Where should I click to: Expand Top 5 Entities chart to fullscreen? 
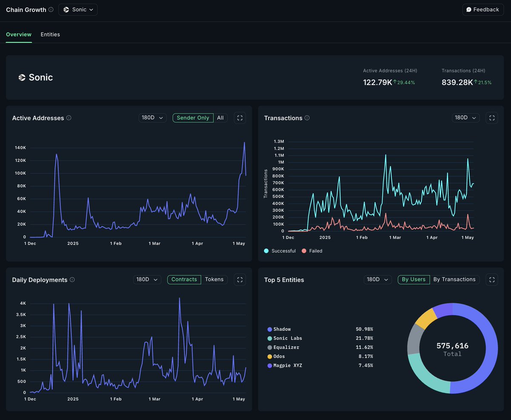pyautogui.click(x=492, y=280)
